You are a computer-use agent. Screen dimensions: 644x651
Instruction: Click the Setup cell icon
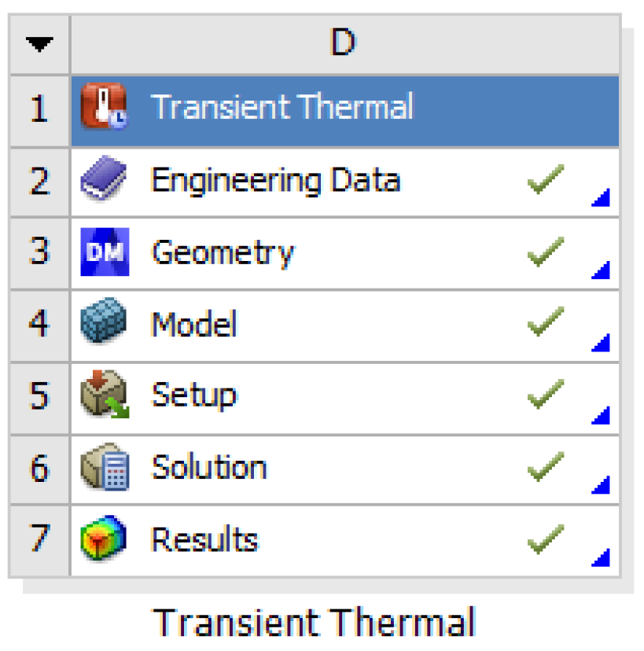pos(105,395)
